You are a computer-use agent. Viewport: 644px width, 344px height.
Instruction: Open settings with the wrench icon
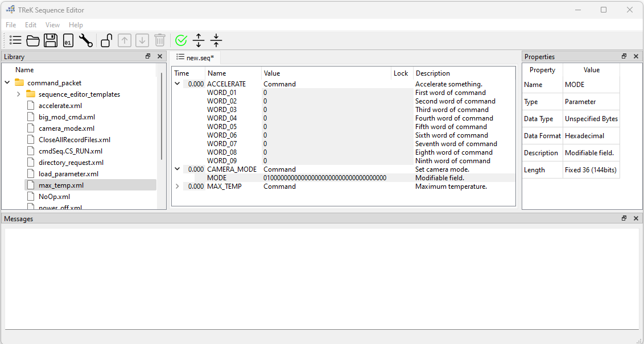point(85,40)
